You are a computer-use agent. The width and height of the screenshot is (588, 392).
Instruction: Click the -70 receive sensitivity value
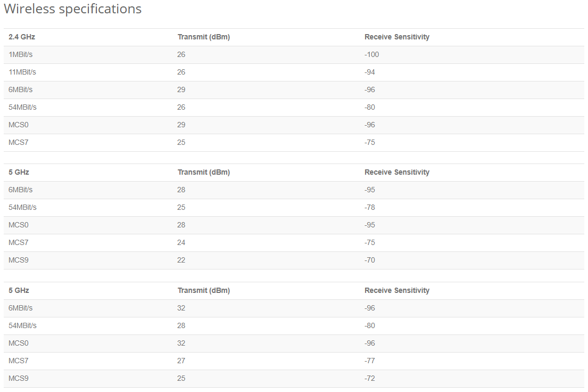point(370,260)
